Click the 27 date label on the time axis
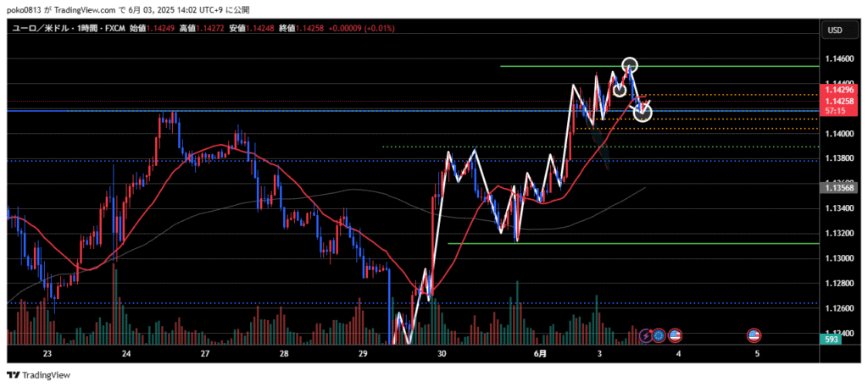The width and height of the screenshot is (868, 387). pyautogui.click(x=205, y=354)
